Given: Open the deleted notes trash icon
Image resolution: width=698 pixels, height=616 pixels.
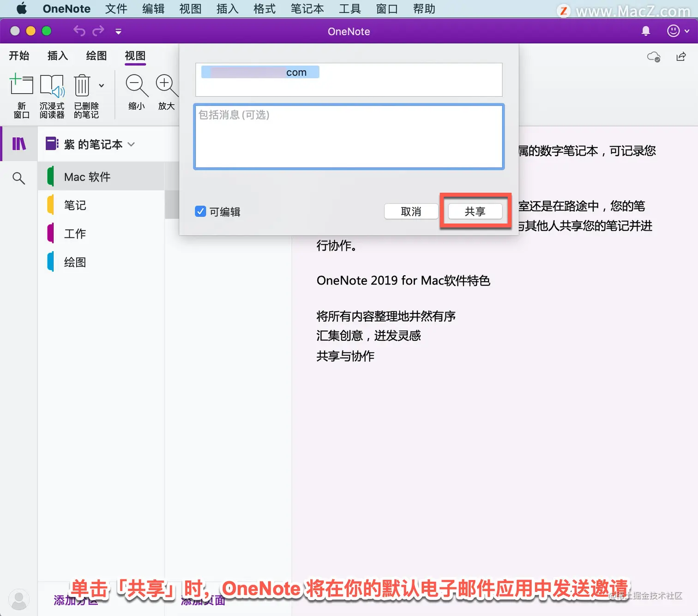Looking at the screenshot, I should 82,85.
